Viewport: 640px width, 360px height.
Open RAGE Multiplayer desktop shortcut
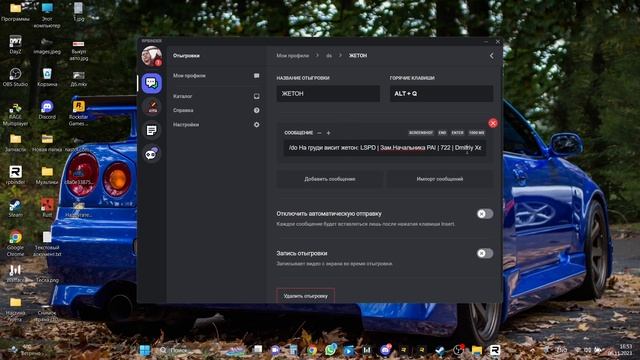click(x=15, y=113)
